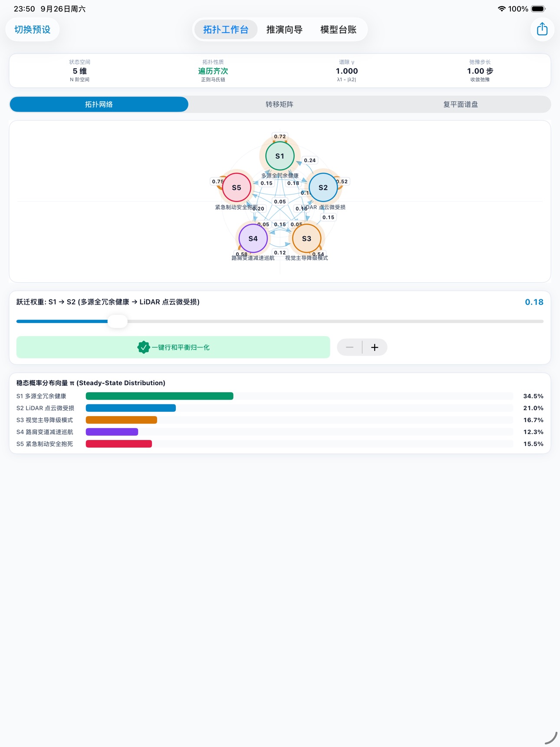
Task: Select the 0.18 edge weight label in graph
Action: [x=293, y=183]
